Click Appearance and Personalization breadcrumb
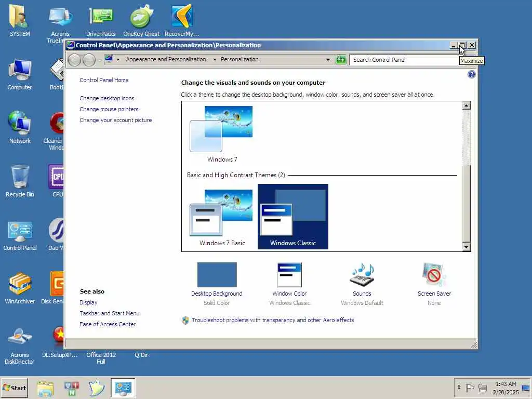Screen dimensions: 532x399 166,59
